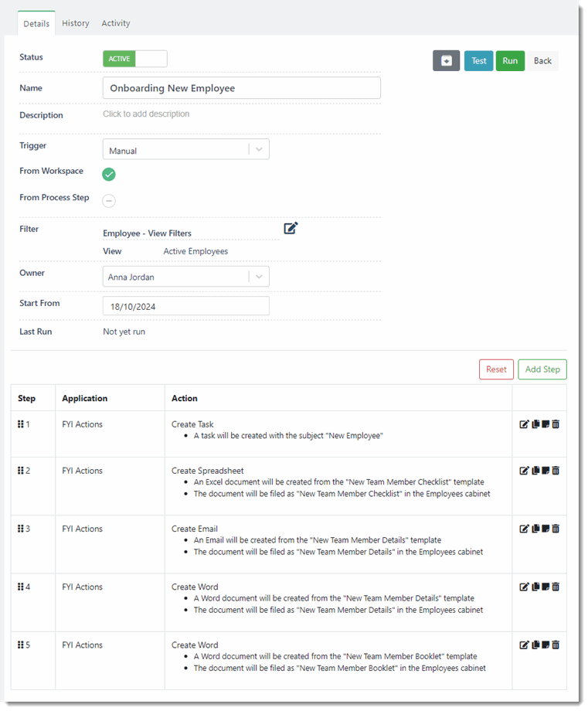The image size is (588, 711).
Task: Click the delete icon on step 2
Action: (556, 470)
